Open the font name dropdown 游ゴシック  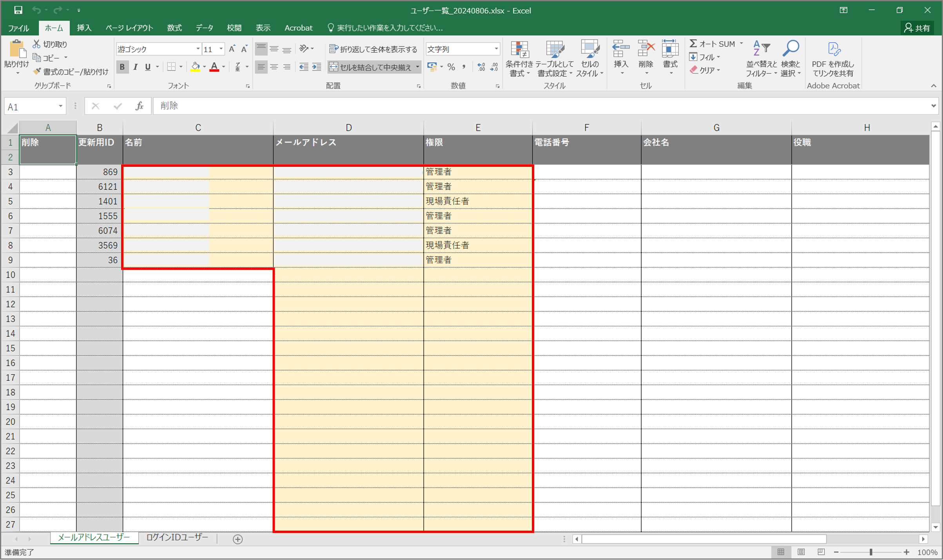[x=198, y=49]
